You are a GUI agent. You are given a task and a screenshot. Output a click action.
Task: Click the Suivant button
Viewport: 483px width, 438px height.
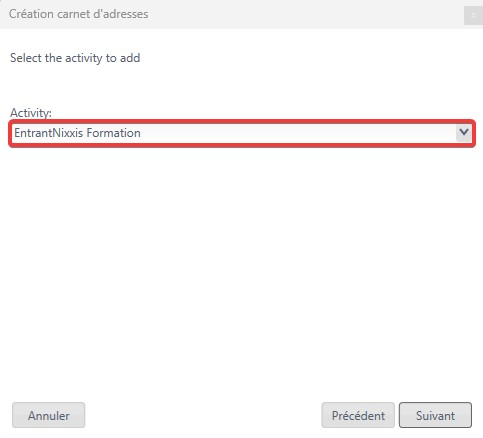[x=435, y=415]
